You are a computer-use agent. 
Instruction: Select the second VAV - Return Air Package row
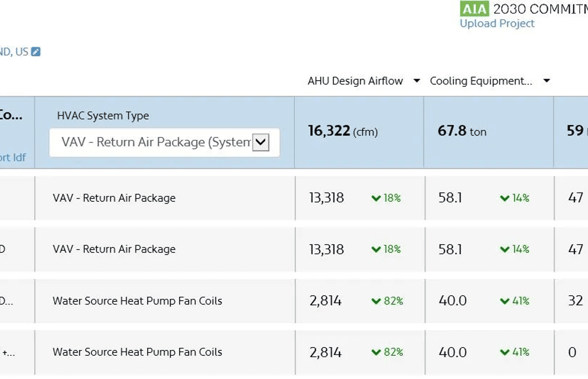114,249
